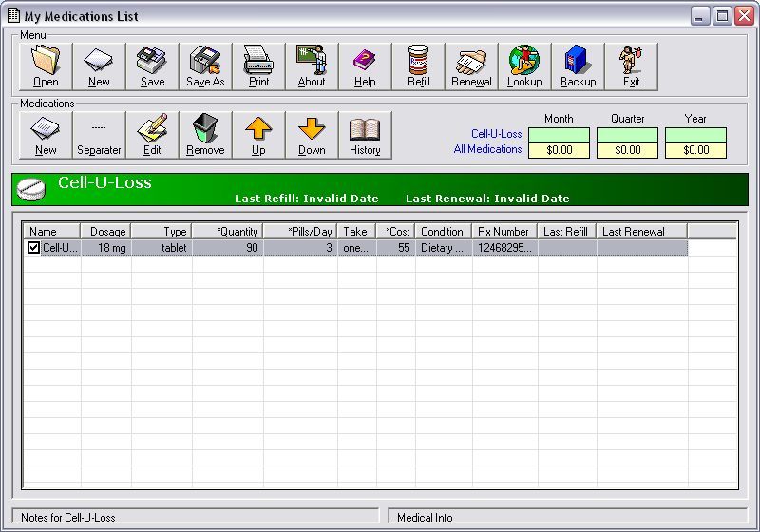Click the Quarter cost field for Cell-U-Loss
760x532 pixels.
(x=627, y=135)
